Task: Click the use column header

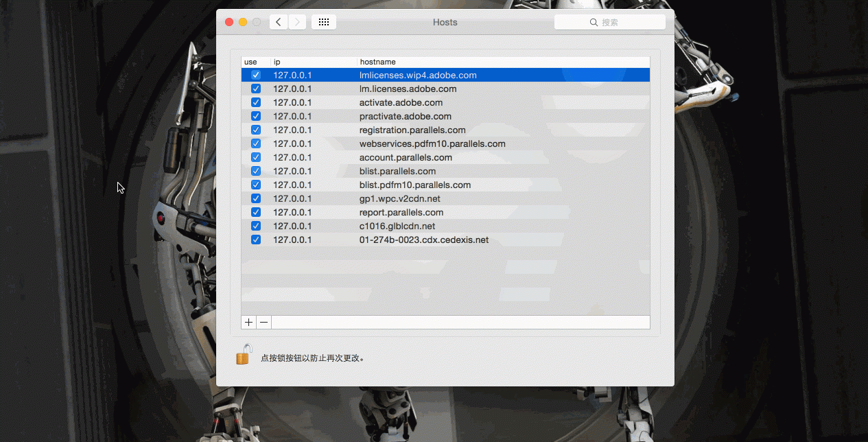Action: tap(253, 61)
